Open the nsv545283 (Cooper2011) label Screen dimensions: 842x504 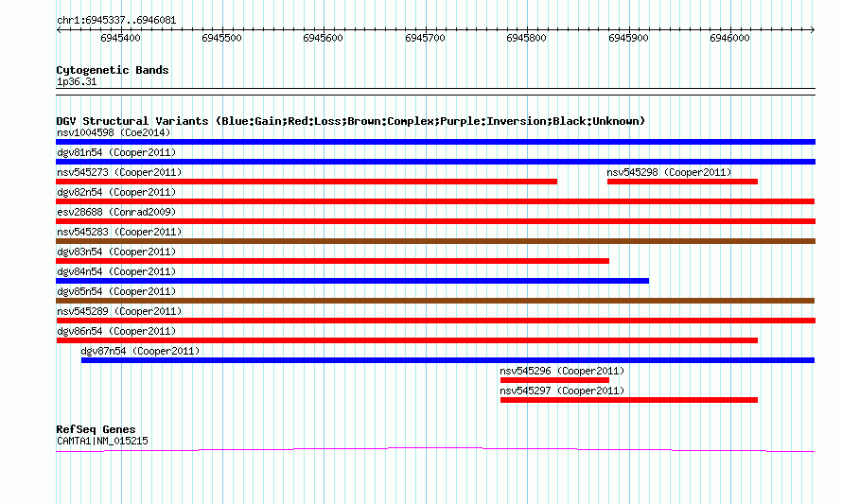coord(119,232)
